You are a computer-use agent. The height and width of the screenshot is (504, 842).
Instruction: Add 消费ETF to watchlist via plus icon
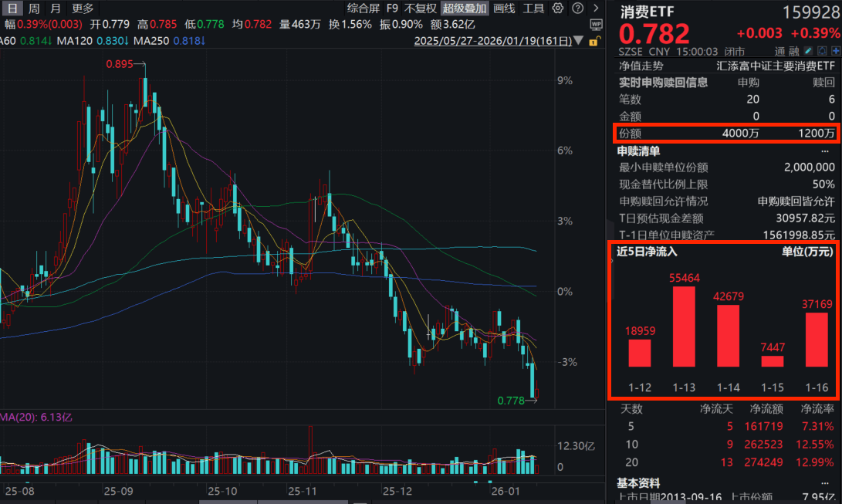click(x=836, y=50)
